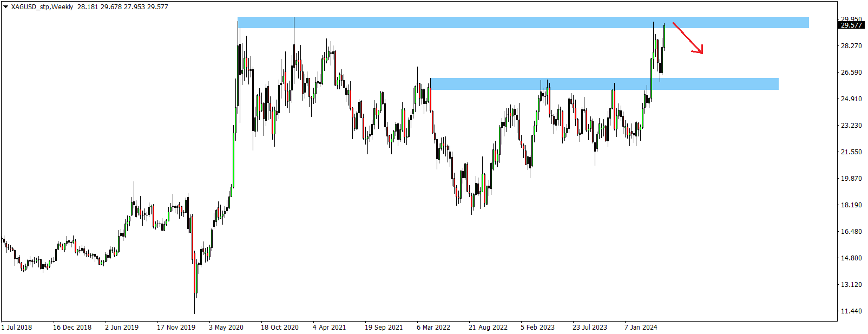Click the 17 Nov 2019 date label

pos(176,328)
